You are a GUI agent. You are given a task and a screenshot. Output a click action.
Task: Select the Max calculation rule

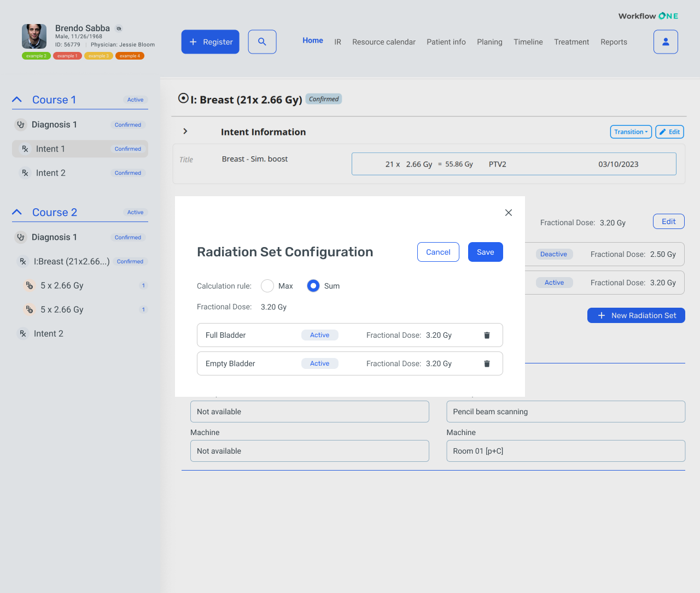(x=267, y=286)
